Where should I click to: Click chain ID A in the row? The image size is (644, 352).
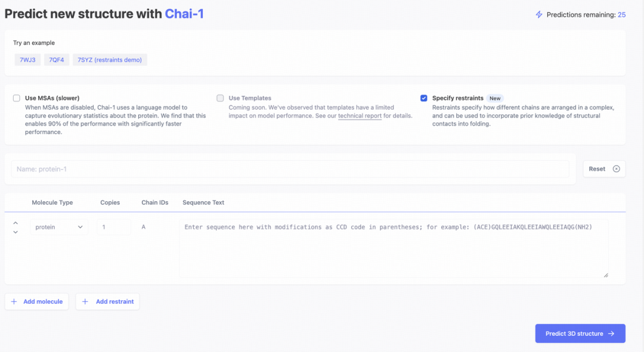click(143, 227)
